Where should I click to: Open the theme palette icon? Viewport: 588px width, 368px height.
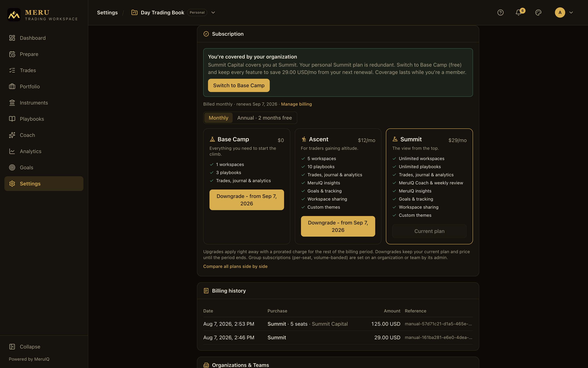(538, 12)
